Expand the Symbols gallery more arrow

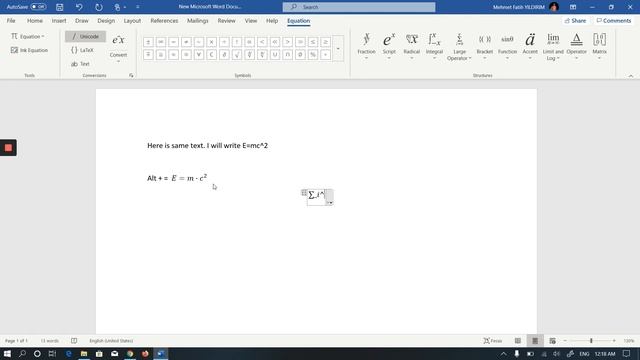pyautogui.click(x=338, y=49)
